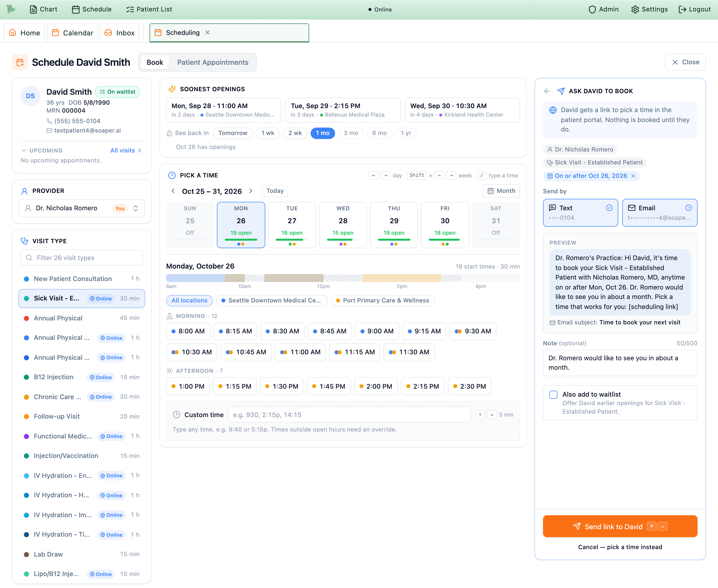The image size is (718, 588).
Task: Go to previous week with left chevron
Action: coord(173,191)
